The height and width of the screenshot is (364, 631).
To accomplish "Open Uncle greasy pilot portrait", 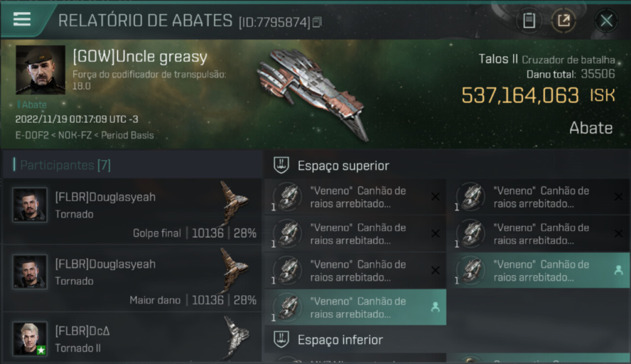I will [40, 70].
